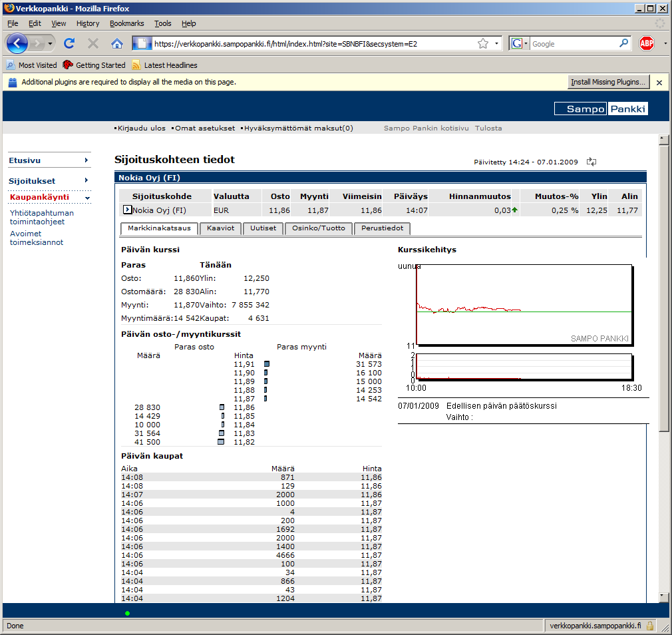Viewport: 672px width, 635px height.
Task: Switch to the Perustiedot tab
Action: 382,228
